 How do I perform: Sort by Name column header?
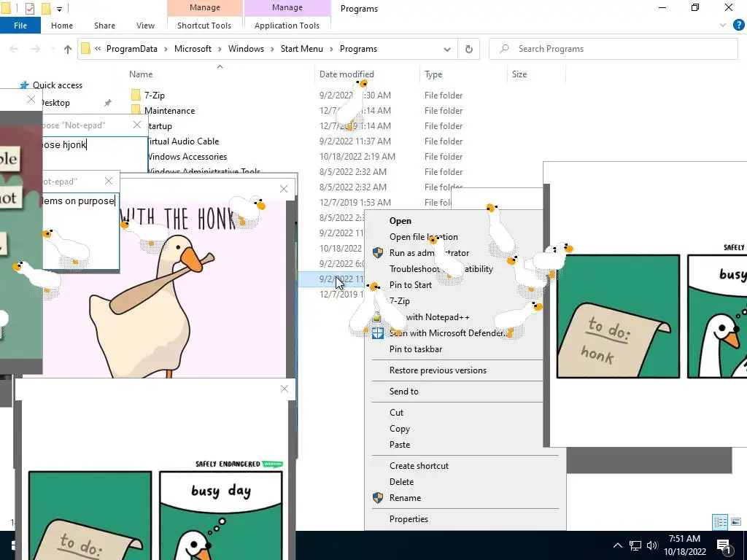141,74
